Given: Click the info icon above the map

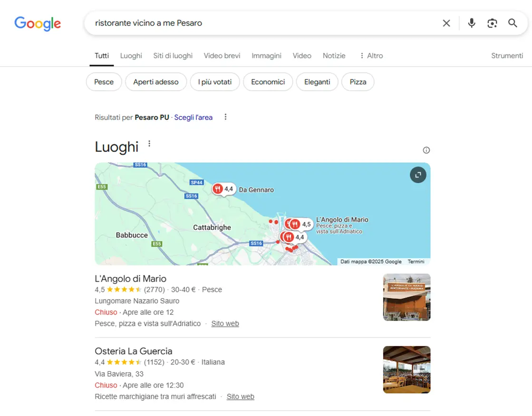Looking at the screenshot, I should tap(426, 150).
